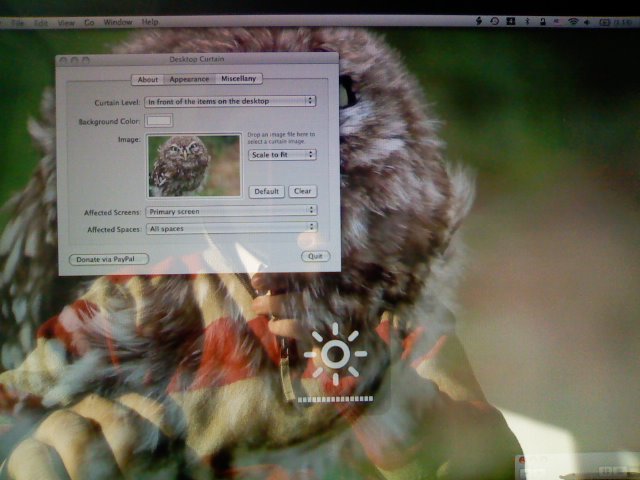
Task: Switch to the Appearance tab
Action: tap(189, 79)
